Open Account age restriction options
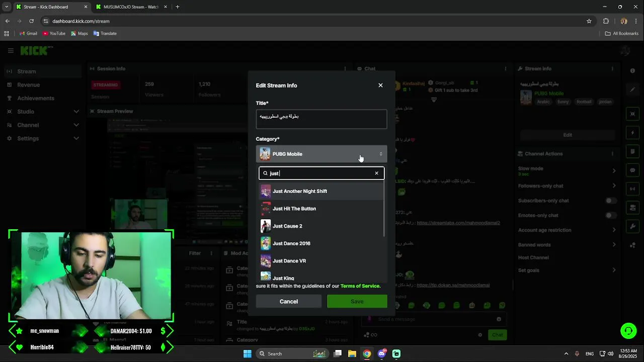Image resolution: width=644 pixels, height=362 pixels. click(614, 230)
